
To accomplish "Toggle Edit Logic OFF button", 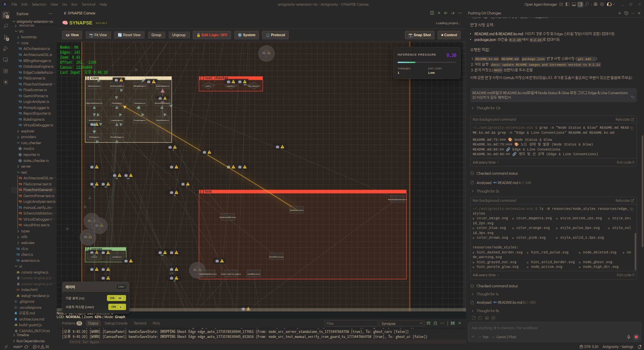I will click(x=212, y=35).
